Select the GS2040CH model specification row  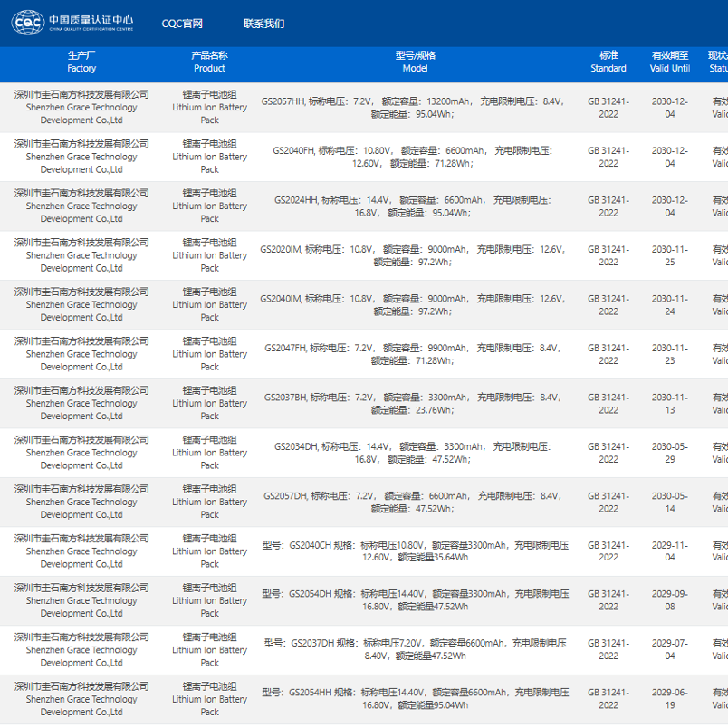point(415,551)
